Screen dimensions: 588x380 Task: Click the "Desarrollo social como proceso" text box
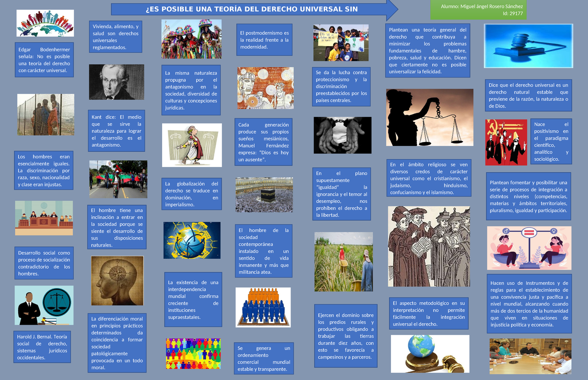tap(44, 263)
